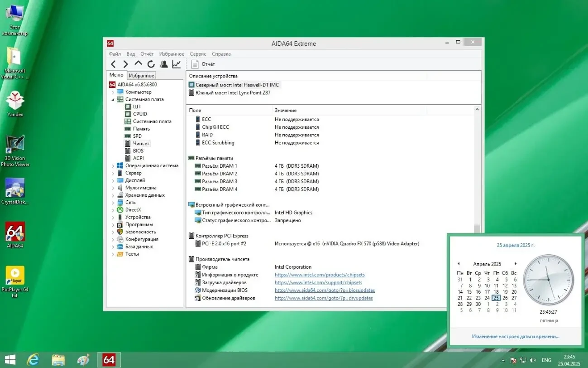Click the Forward navigation arrow

coord(126,64)
